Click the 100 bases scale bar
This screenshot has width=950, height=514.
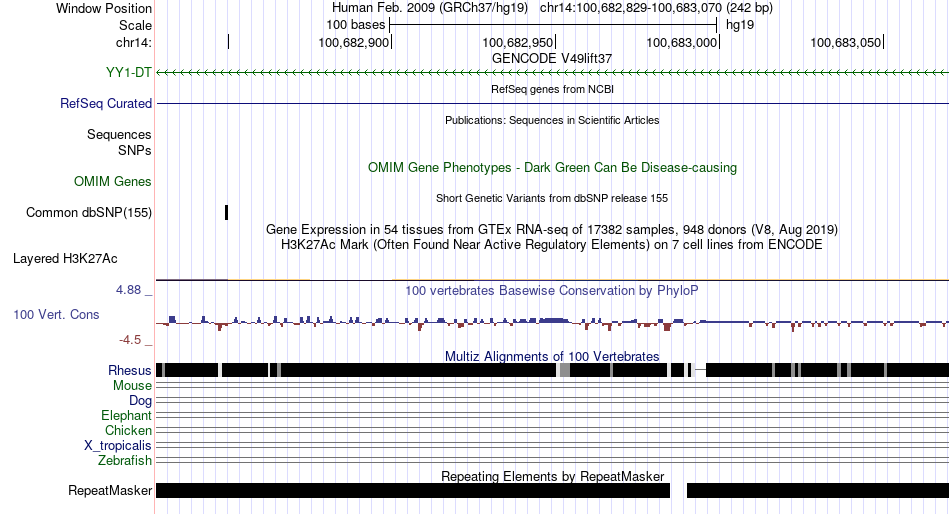pos(553,25)
